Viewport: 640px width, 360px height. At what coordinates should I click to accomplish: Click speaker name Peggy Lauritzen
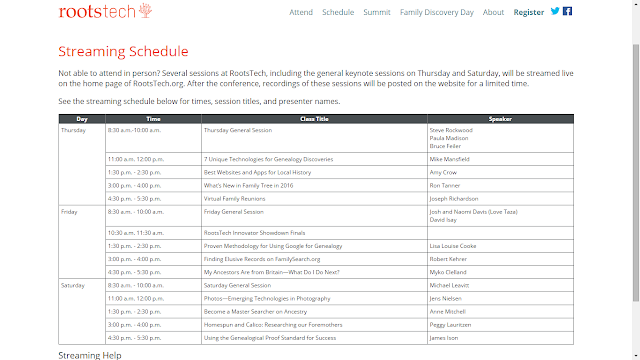[450, 325]
